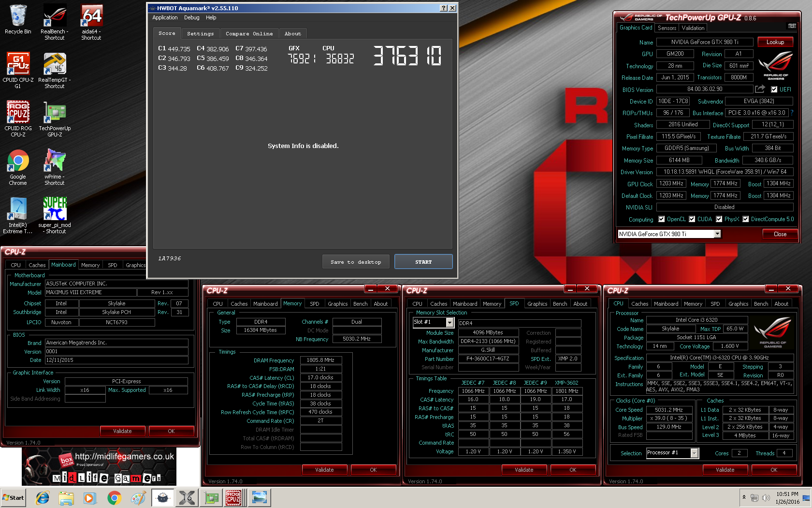Image resolution: width=812 pixels, height=508 pixels.
Task: Click the Aquamark code '1A7936'
Action: coord(169,258)
